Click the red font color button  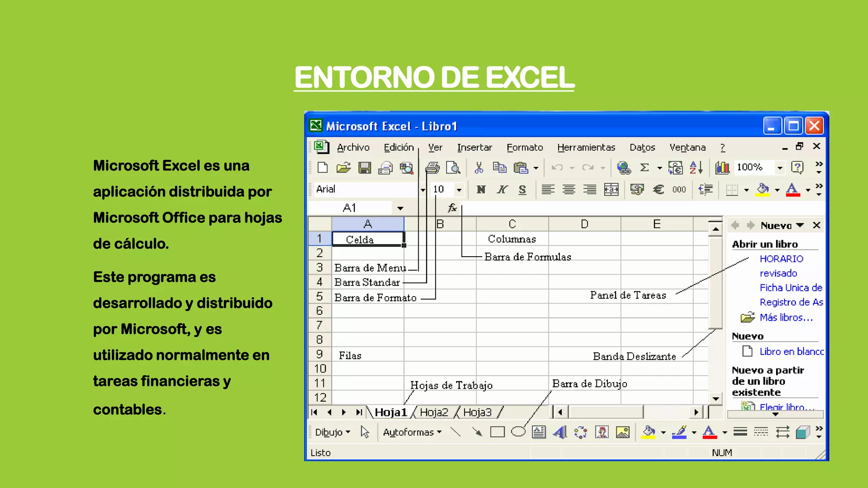coord(793,190)
